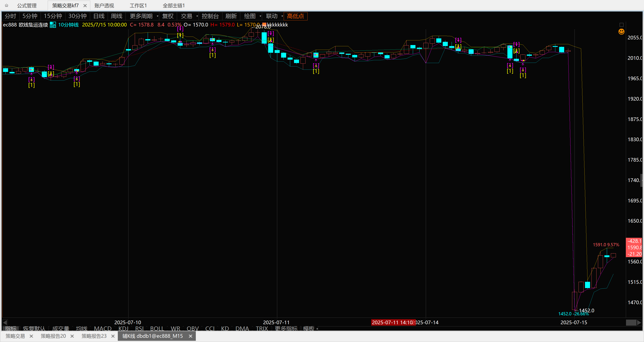This screenshot has height=342, width=644.
Task: Select the 5分钟 timeframe
Action: [30, 16]
